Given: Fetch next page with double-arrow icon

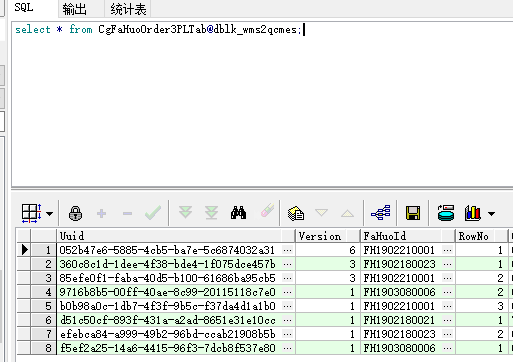Looking at the screenshot, I should (x=185, y=212).
